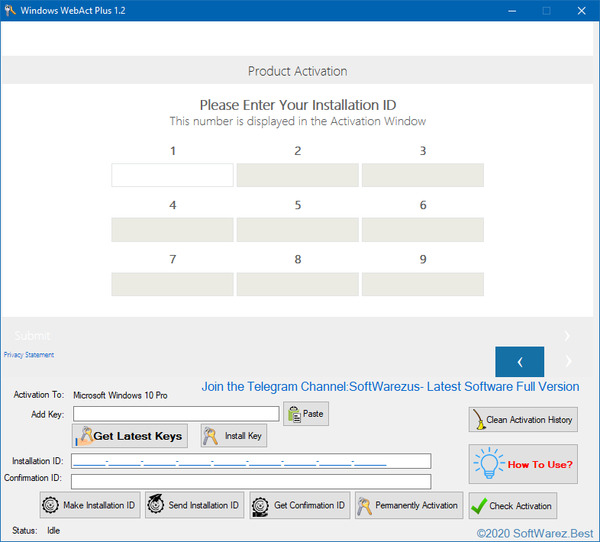The image size is (600, 542).
Task: Select Installation ID box 3
Action: click(422, 175)
